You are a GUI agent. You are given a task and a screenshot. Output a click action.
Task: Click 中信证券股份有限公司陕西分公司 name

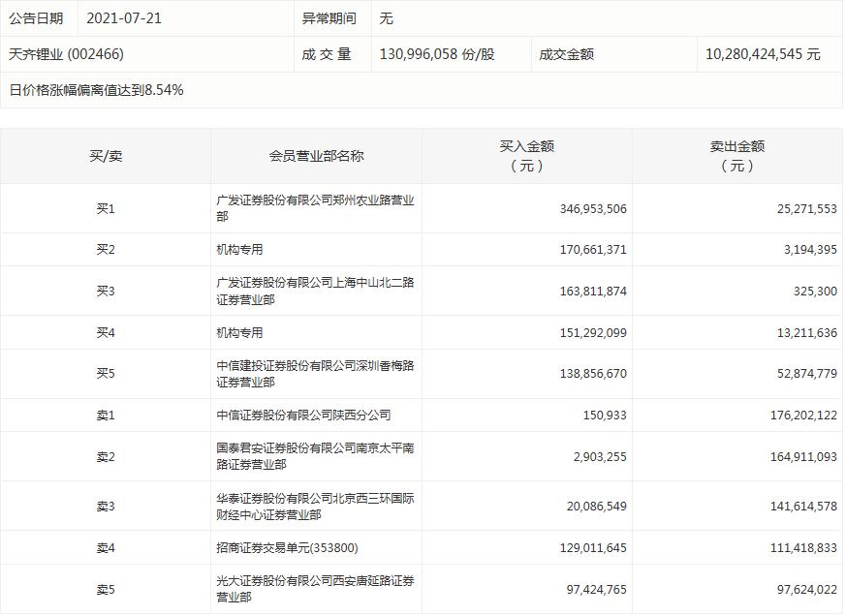(x=303, y=415)
